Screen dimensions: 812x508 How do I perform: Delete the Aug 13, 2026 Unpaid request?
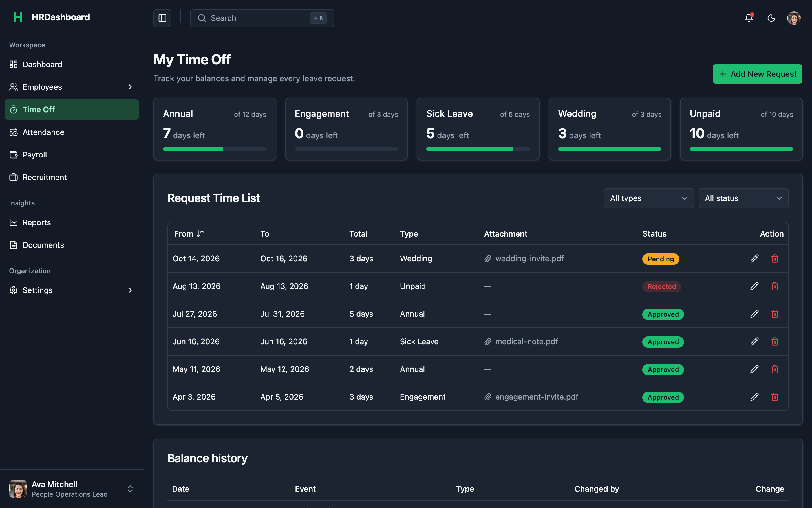click(775, 286)
